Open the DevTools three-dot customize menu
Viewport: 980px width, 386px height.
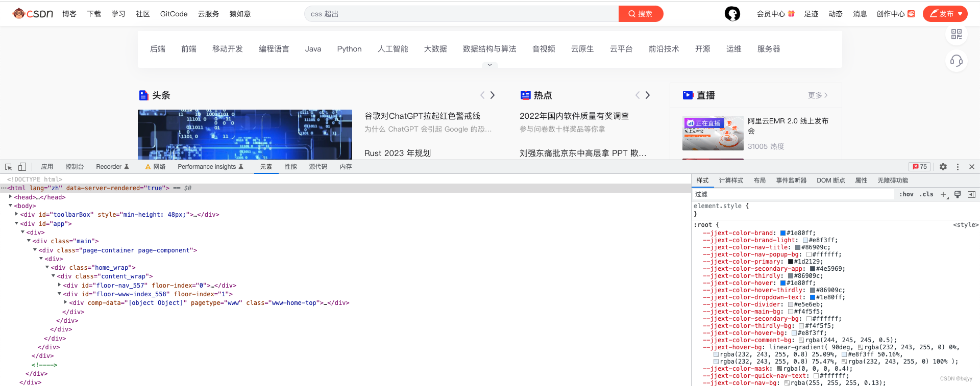point(958,167)
